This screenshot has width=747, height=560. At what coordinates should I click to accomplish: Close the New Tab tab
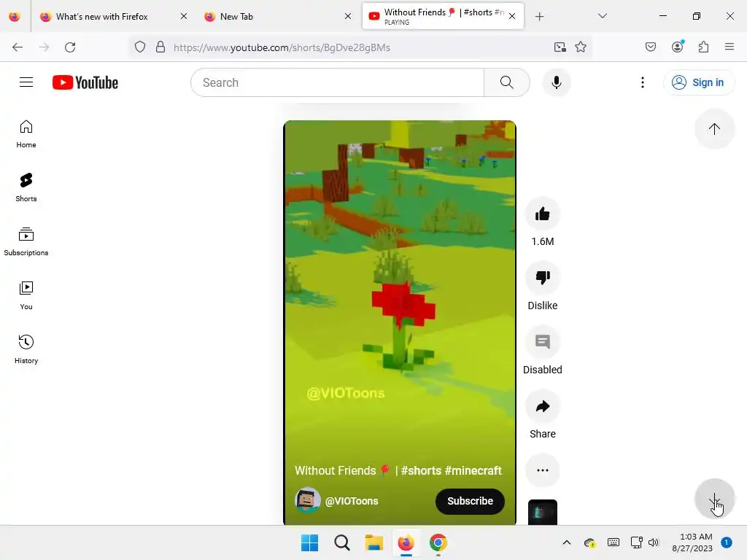coord(348,16)
